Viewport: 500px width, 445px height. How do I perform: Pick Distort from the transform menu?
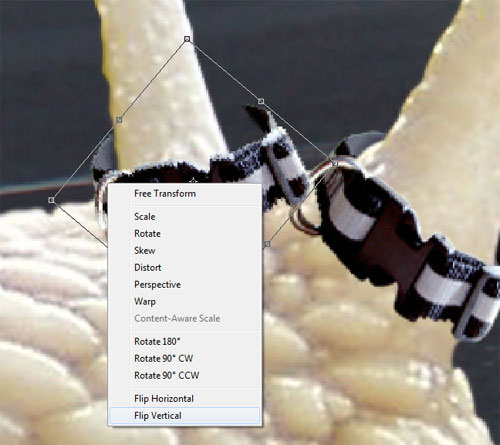pos(184,268)
